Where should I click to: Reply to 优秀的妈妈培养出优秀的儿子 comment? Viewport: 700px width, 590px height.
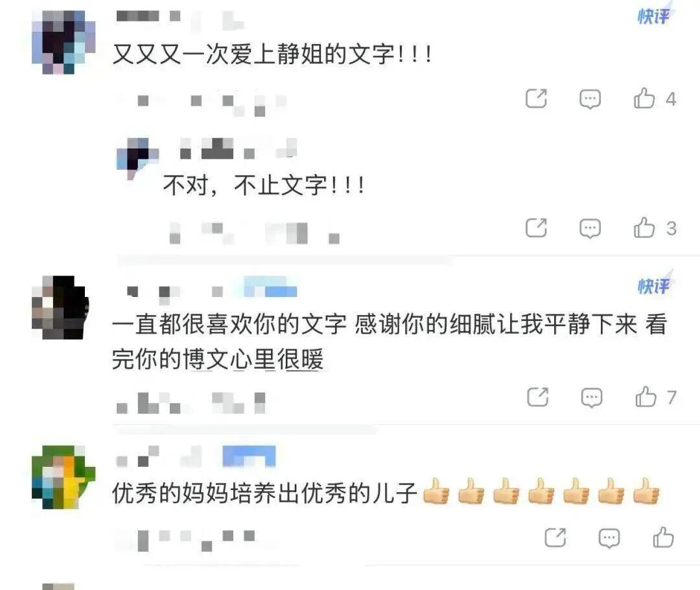[x=609, y=537]
